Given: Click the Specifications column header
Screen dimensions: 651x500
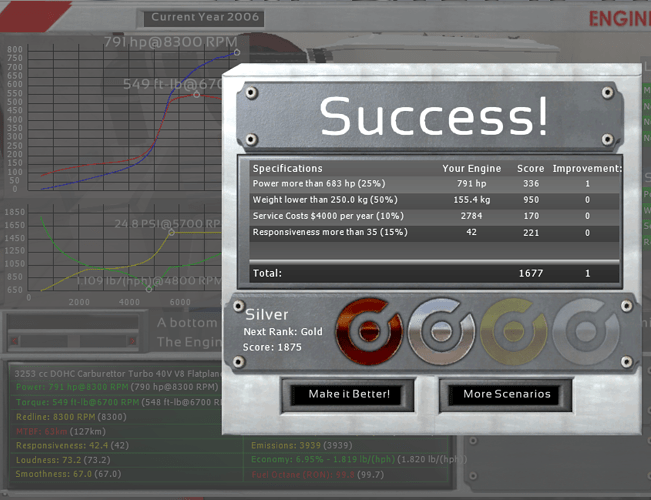Looking at the screenshot, I should coord(288,168).
